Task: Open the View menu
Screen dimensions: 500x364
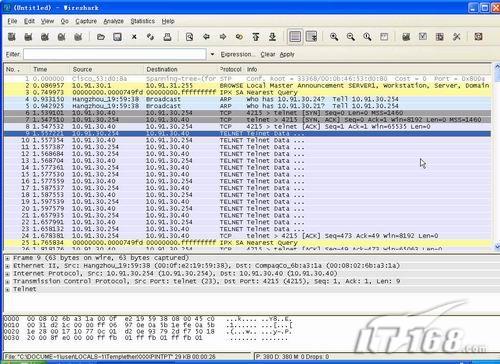Action: pyautogui.click(x=47, y=21)
